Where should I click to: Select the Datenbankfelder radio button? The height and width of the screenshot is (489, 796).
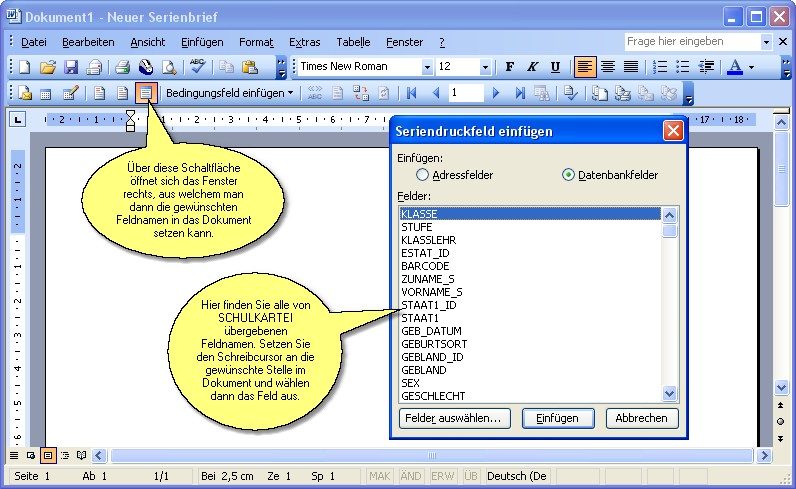[x=569, y=175]
